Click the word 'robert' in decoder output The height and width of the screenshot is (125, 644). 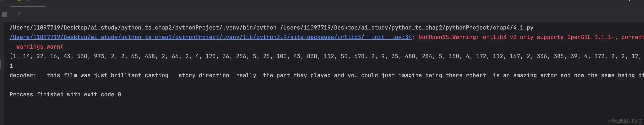[476, 75]
